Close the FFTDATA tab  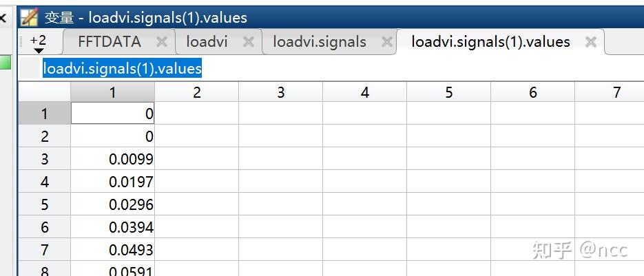tap(162, 42)
